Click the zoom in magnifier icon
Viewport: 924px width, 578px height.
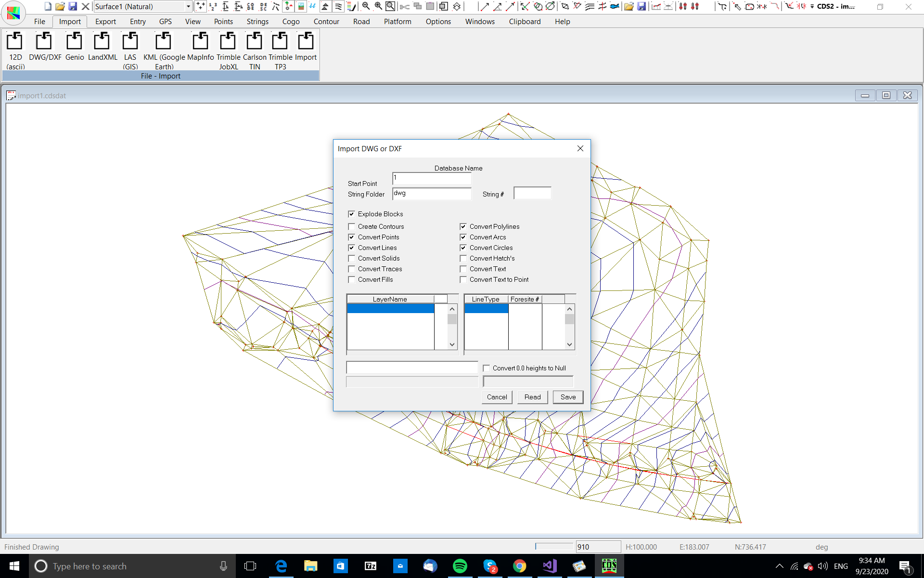[x=378, y=6]
